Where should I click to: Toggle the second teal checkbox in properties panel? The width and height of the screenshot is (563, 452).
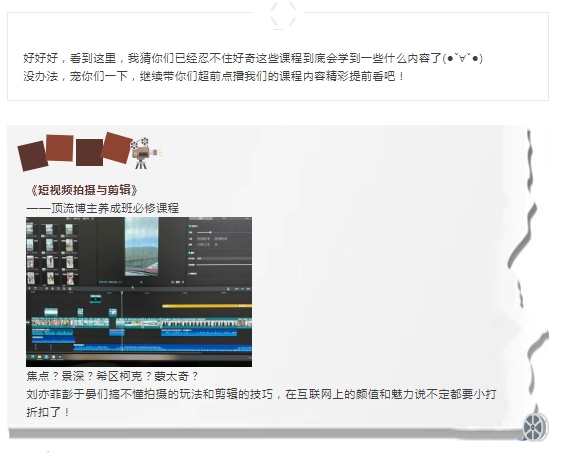coord(190,253)
